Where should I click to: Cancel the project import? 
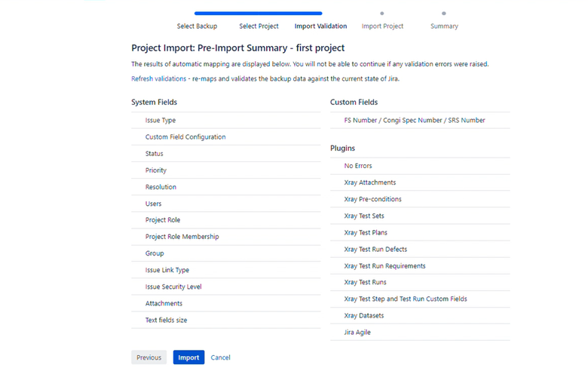[221, 357]
